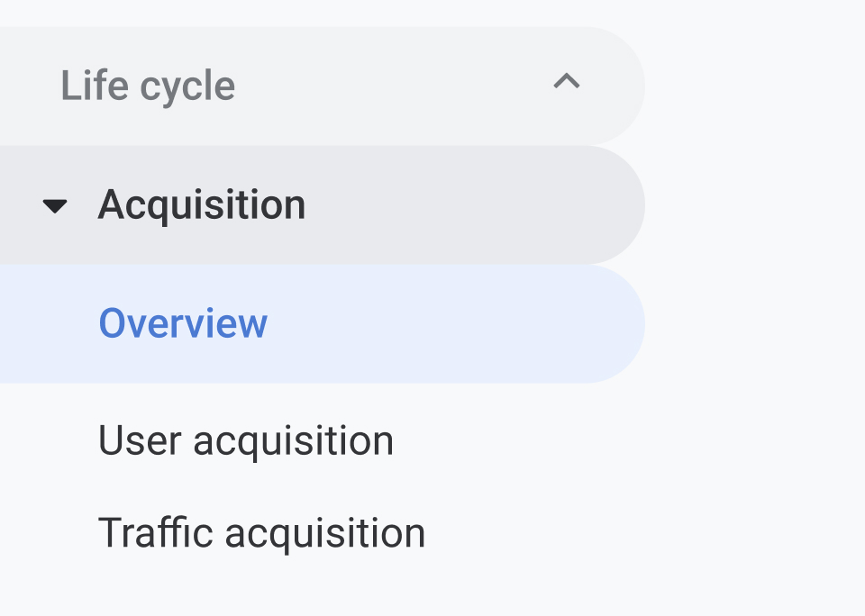Click the triangle arrow beside Acquisition
Viewport: 865px width, 616px height.
pos(55,206)
